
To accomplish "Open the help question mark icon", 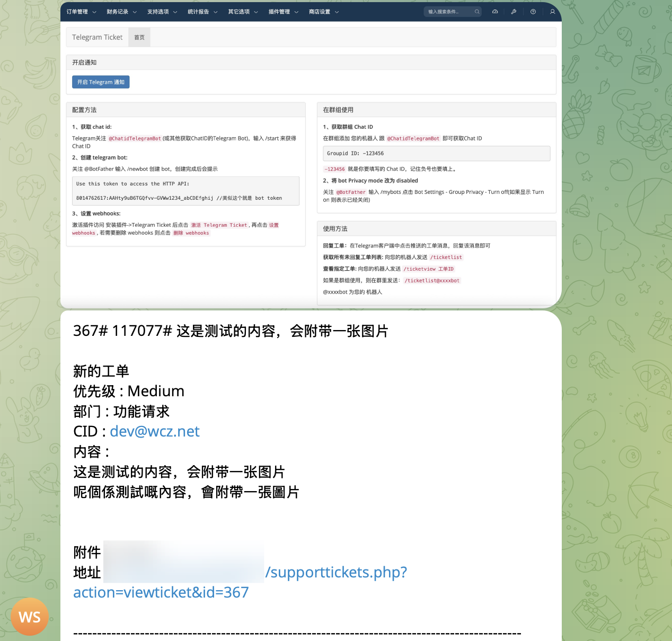I will (x=533, y=12).
